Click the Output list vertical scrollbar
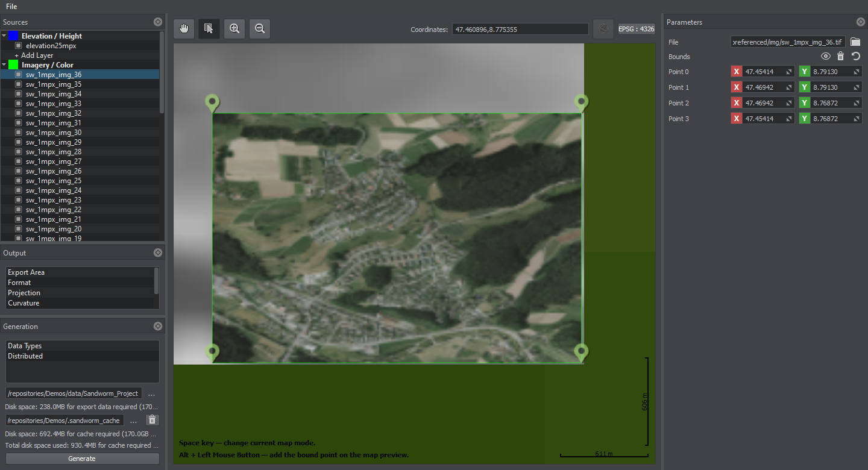The width and height of the screenshot is (868, 470). click(157, 280)
